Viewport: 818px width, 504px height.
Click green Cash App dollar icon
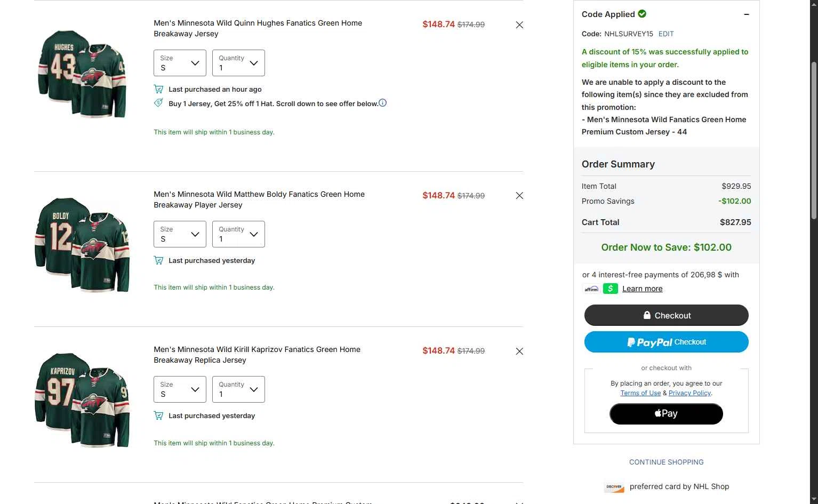coord(611,289)
